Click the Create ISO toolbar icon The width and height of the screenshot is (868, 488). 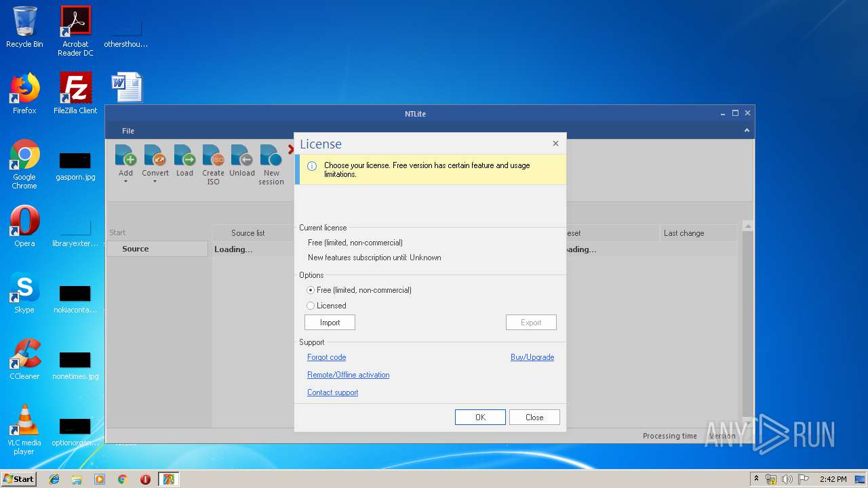click(213, 156)
